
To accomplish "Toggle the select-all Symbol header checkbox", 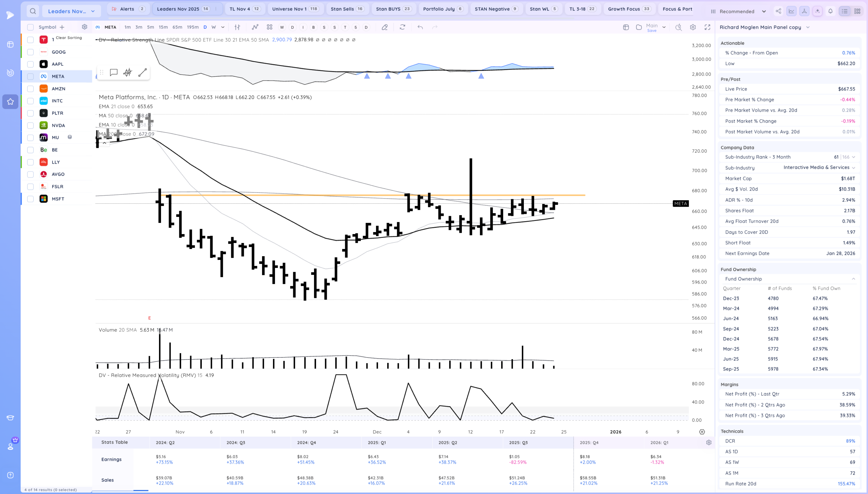I will tap(31, 27).
